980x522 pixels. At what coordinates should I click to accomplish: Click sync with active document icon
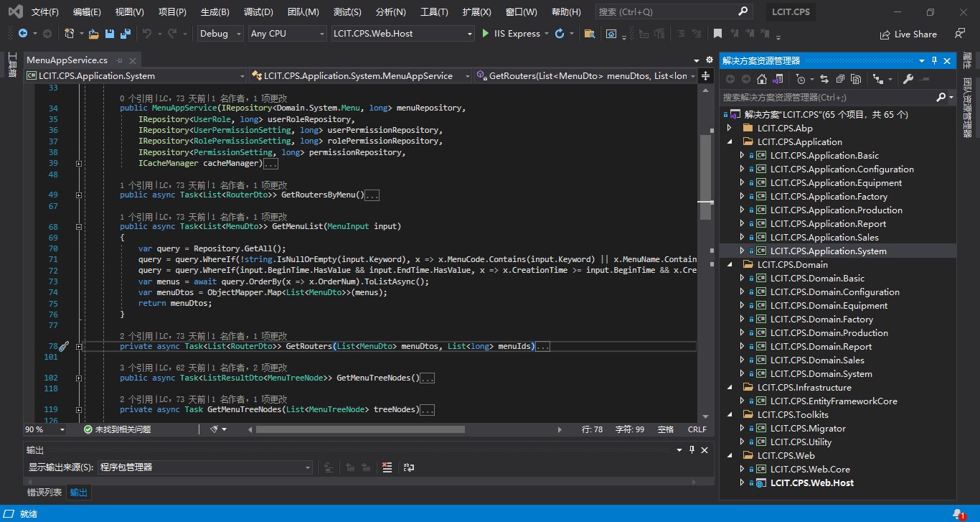pos(824,79)
